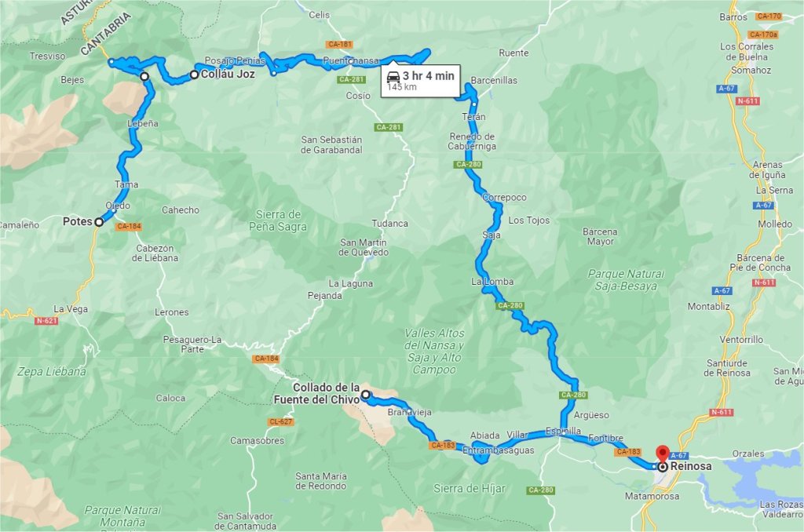
Task: Click the Collado de la Fuente del Chivo waypoint
Action: coord(366,395)
